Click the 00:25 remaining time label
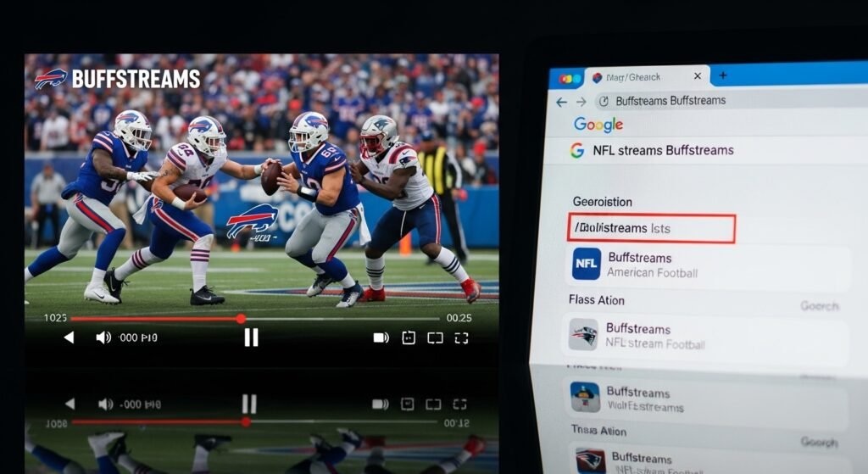This screenshot has height=474, width=868. tap(459, 318)
